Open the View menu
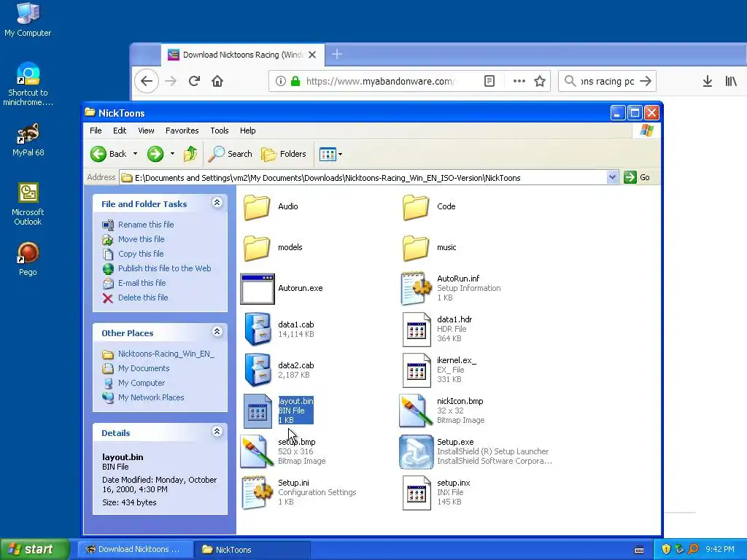The image size is (747, 560). [146, 131]
